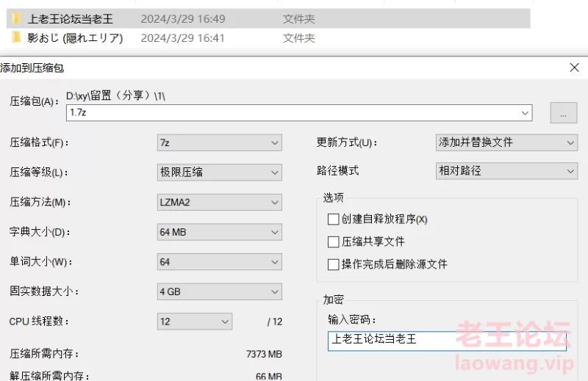Screen dimensions: 588x381
Task: Expand the archive name history dropdown arrow
Action: [525, 113]
